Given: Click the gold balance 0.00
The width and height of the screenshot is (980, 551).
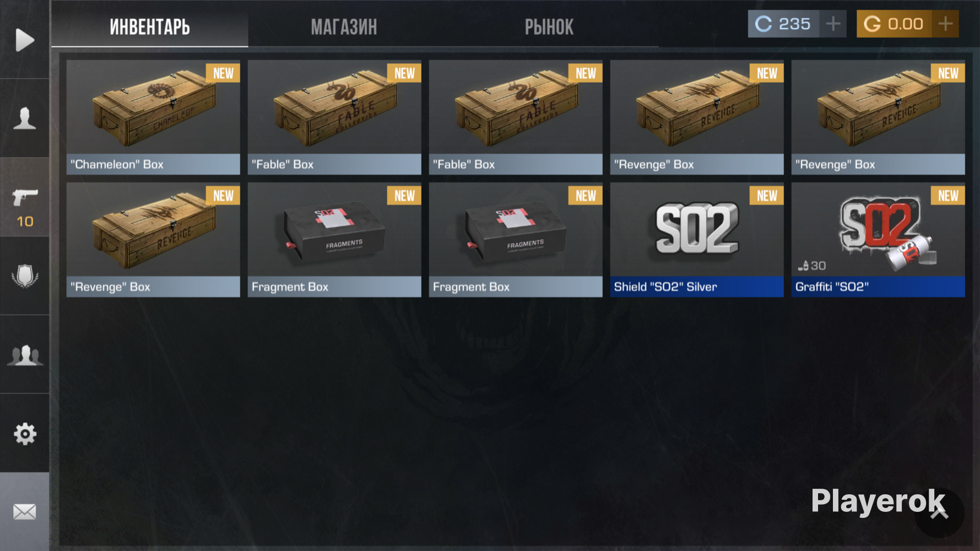Looking at the screenshot, I should 894,24.
